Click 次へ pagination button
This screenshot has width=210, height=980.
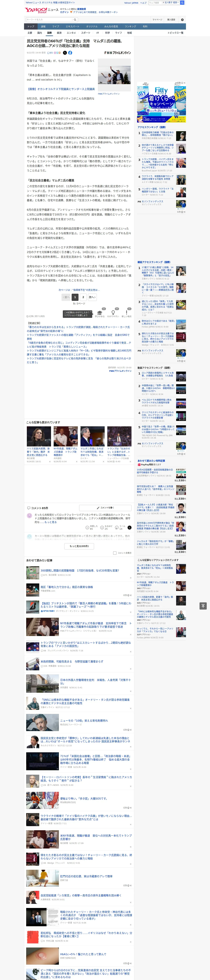pos(92,297)
